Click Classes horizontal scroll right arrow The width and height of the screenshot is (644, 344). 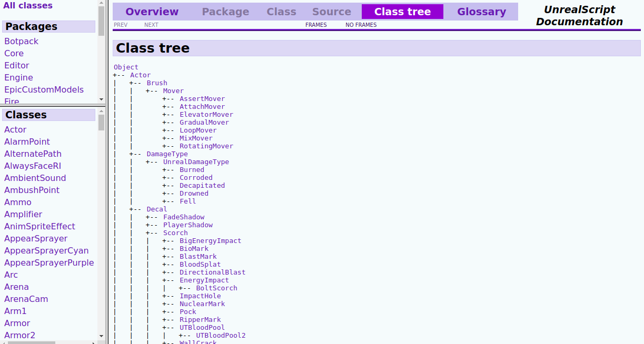pos(94,342)
